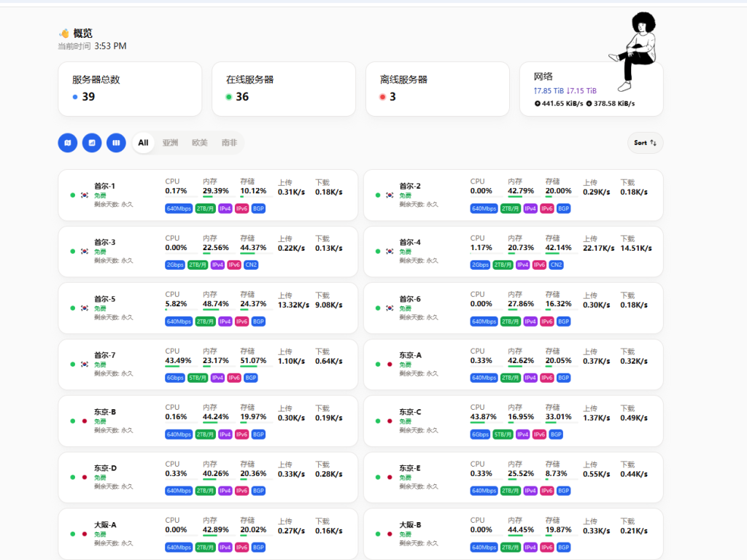This screenshot has width=747, height=560.
Task: Click the 6Gbps badge on 东京-C
Action: [x=480, y=435]
